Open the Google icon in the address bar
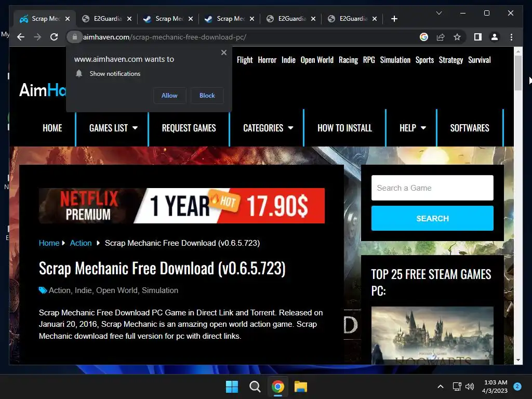 (x=424, y=37)
